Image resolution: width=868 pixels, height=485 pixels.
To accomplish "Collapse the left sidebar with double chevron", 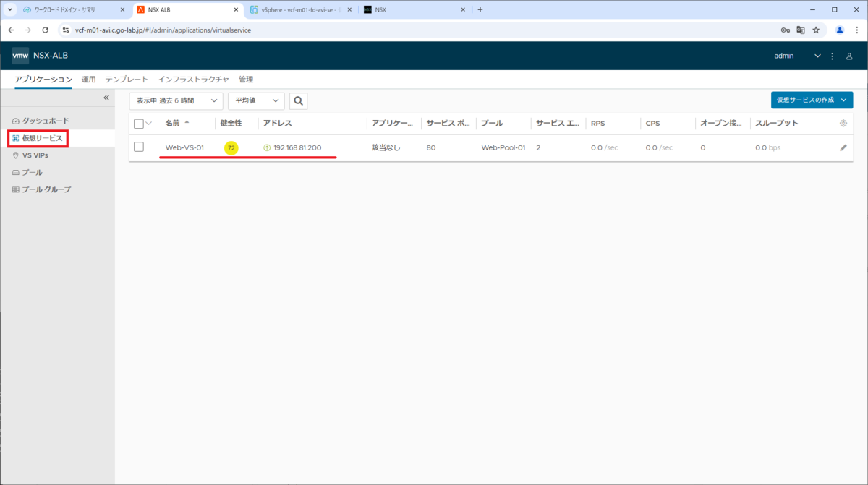I will click(106, 98).
